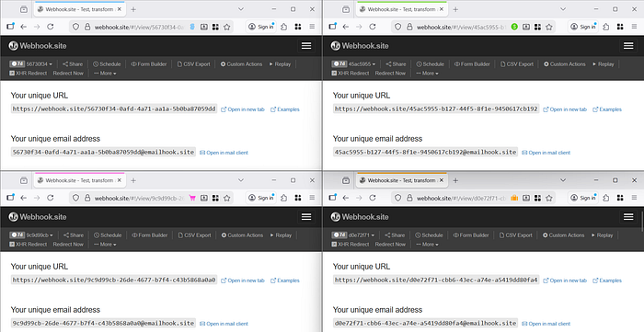Open Custom Actions in the 56730f34 toolbar
644x332 pixels.
241,64
